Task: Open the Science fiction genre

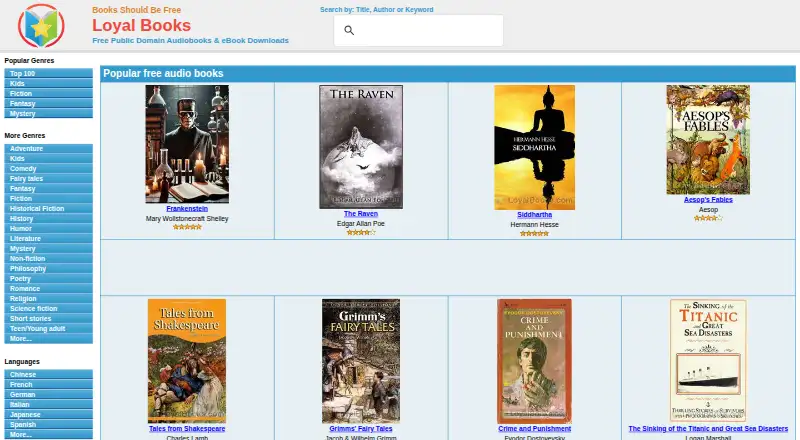Action: [48, 309]
